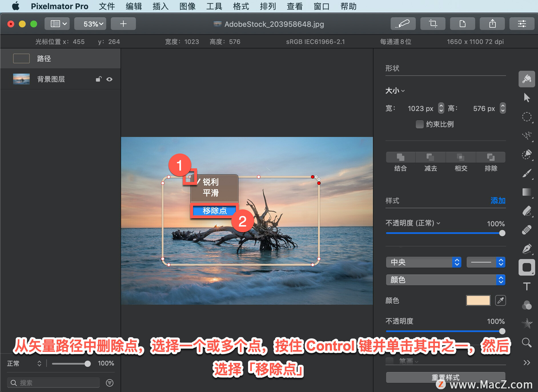Click the height 高 value stepper

click(503, 108)
